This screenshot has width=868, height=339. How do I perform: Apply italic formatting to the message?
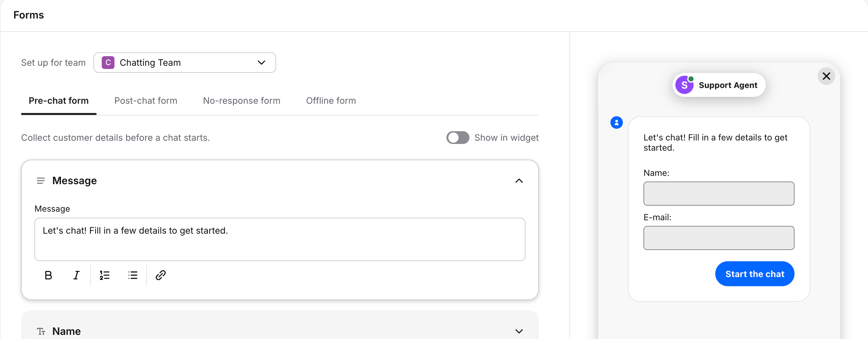click(x=77, y=275)
